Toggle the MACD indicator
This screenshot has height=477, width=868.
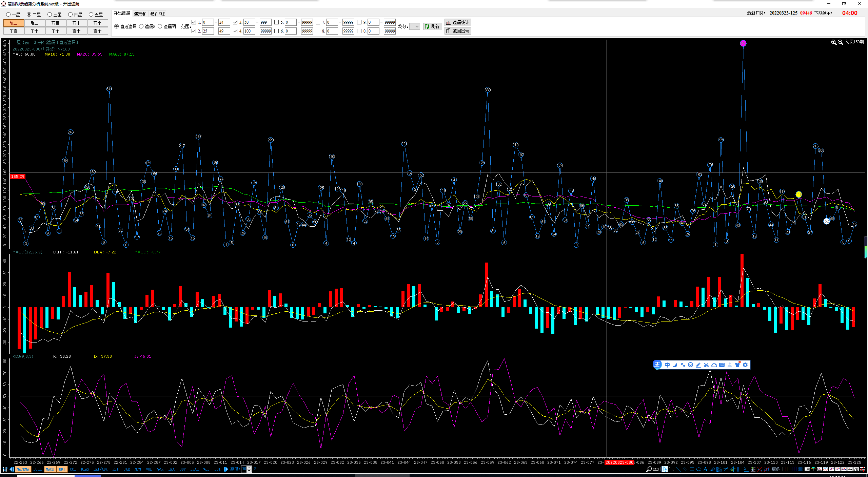(50, 469)
